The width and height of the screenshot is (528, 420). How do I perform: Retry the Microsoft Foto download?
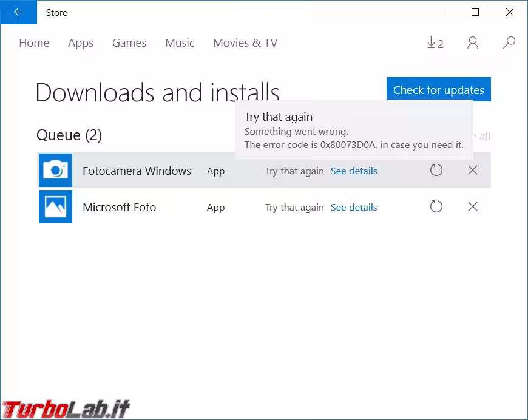click(x=436, y=207)
